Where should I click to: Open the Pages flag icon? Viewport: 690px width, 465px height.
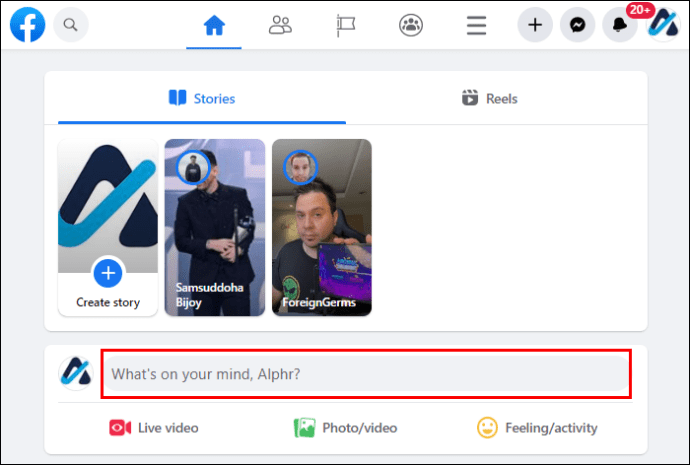click(346, 25)
